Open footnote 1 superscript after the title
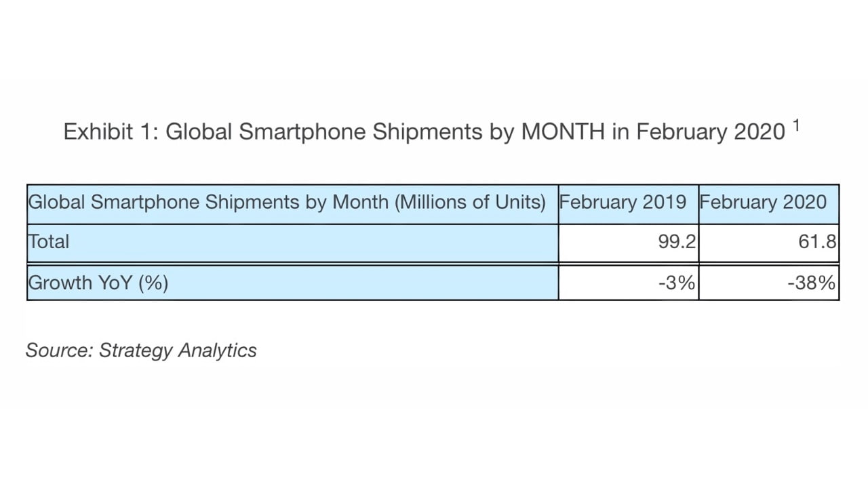 click(796, 126)
